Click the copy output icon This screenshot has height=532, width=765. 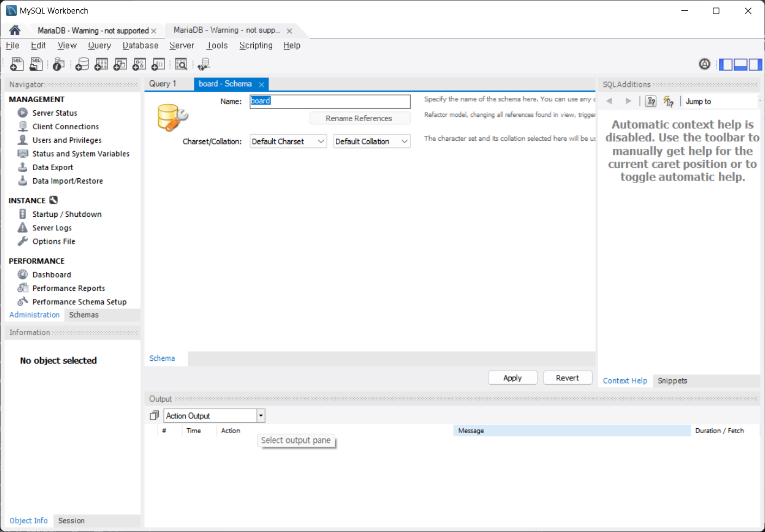pyautogui.click(x=154, y=416)
